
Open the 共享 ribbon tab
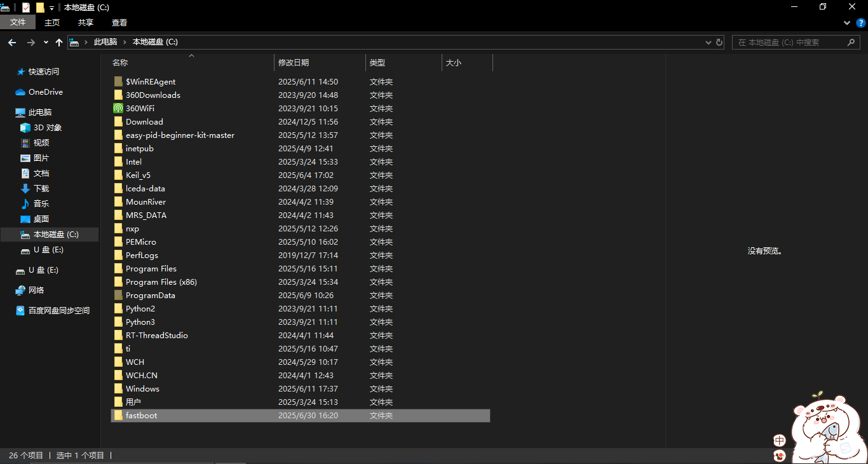point(86,22)
